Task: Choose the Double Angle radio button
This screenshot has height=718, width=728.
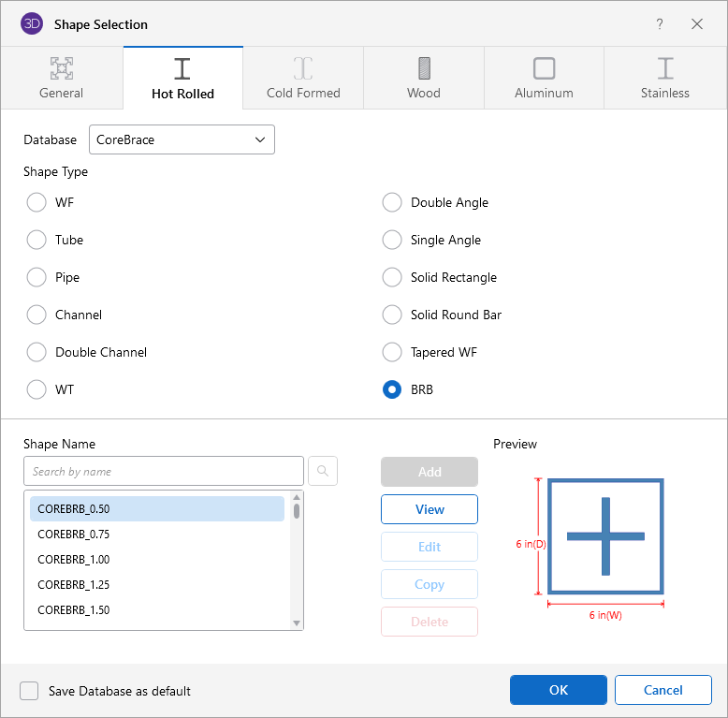Action: click(x=392, y=202)
